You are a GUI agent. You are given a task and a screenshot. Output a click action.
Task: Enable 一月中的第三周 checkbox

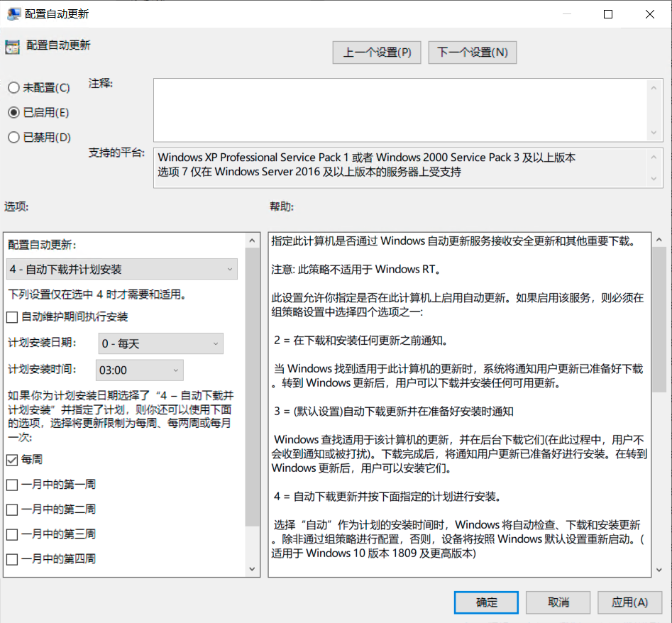(12, 534)
